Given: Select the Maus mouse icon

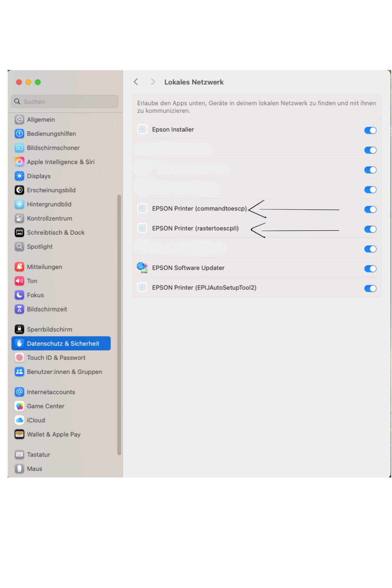Looking at the screenshot, I should 20,468.
